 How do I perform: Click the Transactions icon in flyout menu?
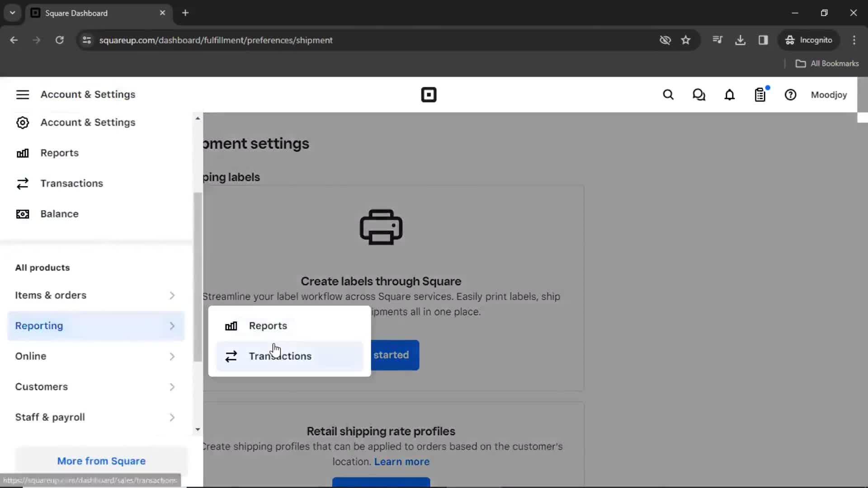[231, 357]
